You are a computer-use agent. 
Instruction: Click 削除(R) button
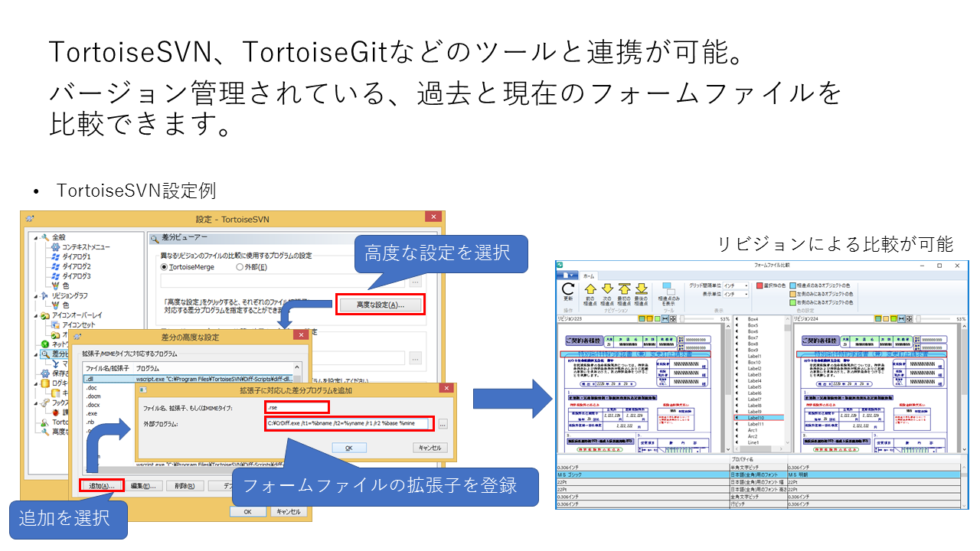point(185,485)
